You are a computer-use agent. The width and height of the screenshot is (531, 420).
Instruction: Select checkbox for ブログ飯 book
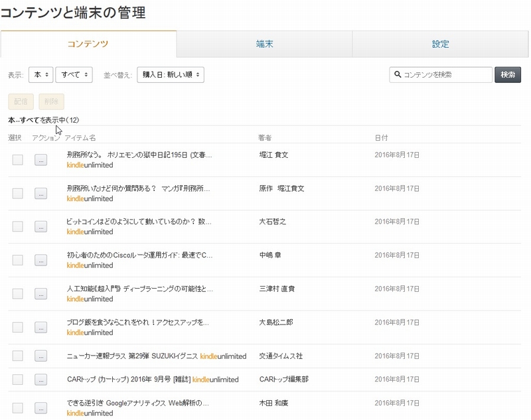pos(18,327)
